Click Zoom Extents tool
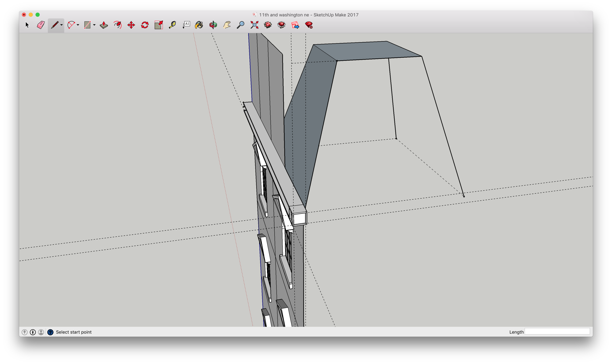Viewport: 612px width, 364px height. (x=254, y=25)
